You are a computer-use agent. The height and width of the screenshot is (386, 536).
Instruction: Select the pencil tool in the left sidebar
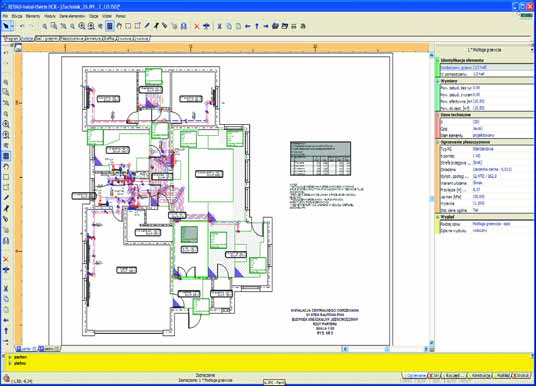tap(6, 198)
